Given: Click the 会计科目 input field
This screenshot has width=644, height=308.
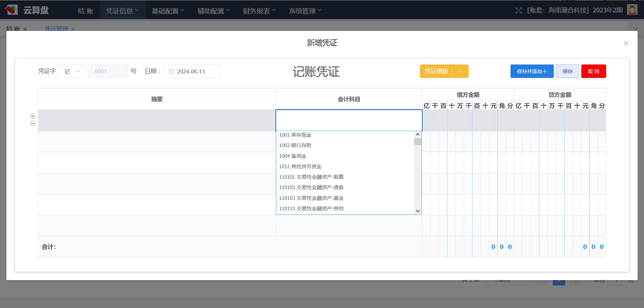Looking at the screenshot, I should pyautogui.click(x=348, y=120).
